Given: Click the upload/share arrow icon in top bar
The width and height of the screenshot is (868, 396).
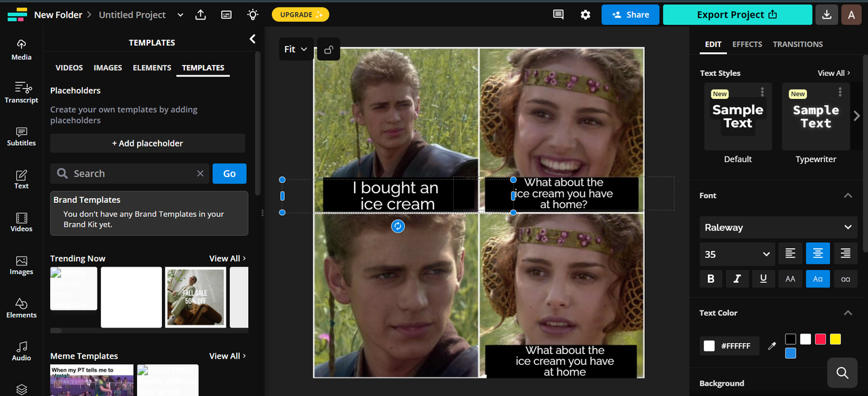Looking at the screenshot, I should click(201, 14).
